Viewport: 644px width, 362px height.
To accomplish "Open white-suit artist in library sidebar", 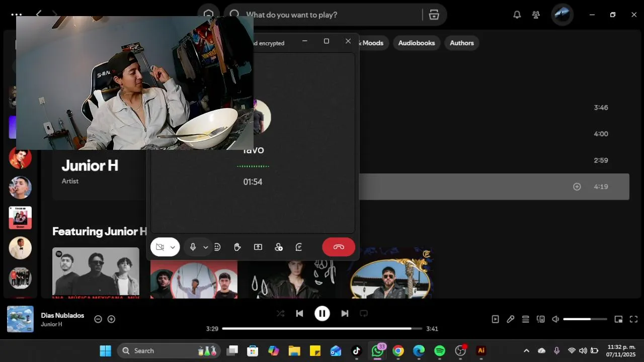I will coord(20,247).
